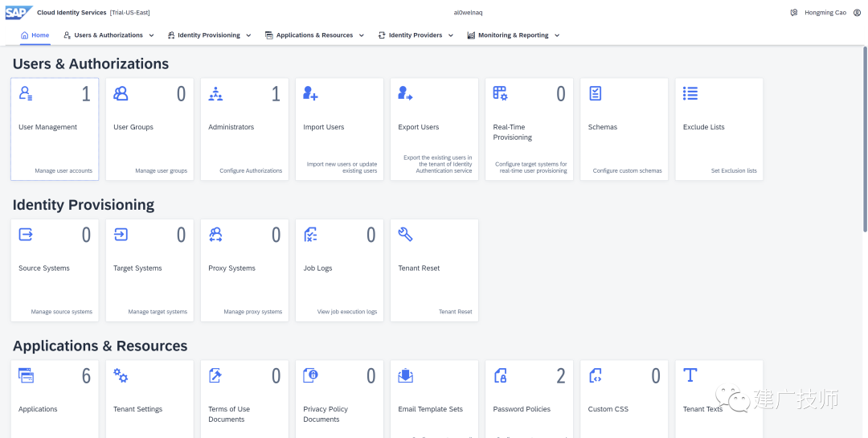Click the User Management count 1
Viewport: 868px width, 438px height.
click(86, 94)
